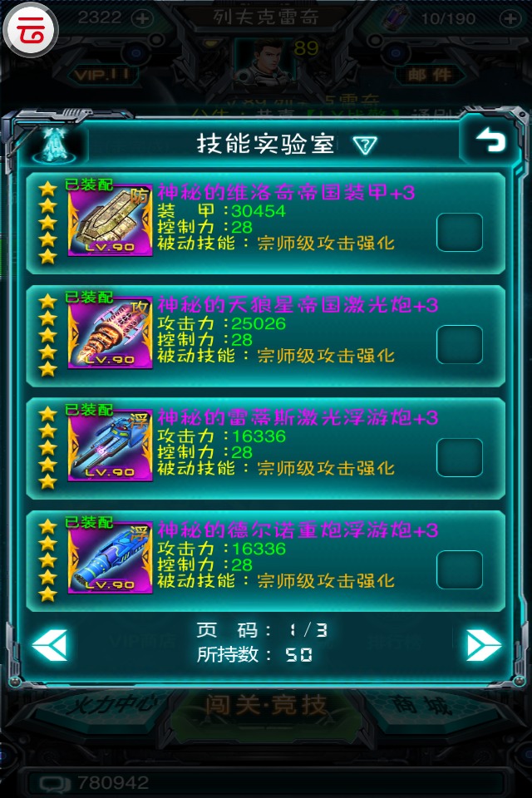Check the box for Reitis floating cannon
532x798 pixels.
pyautogui.click(x=459, y=457)
